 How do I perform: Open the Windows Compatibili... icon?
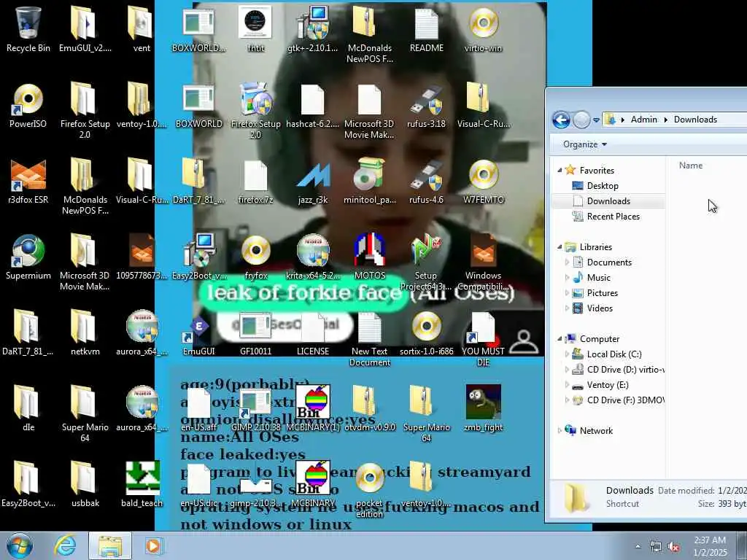(x=483, y=262)
